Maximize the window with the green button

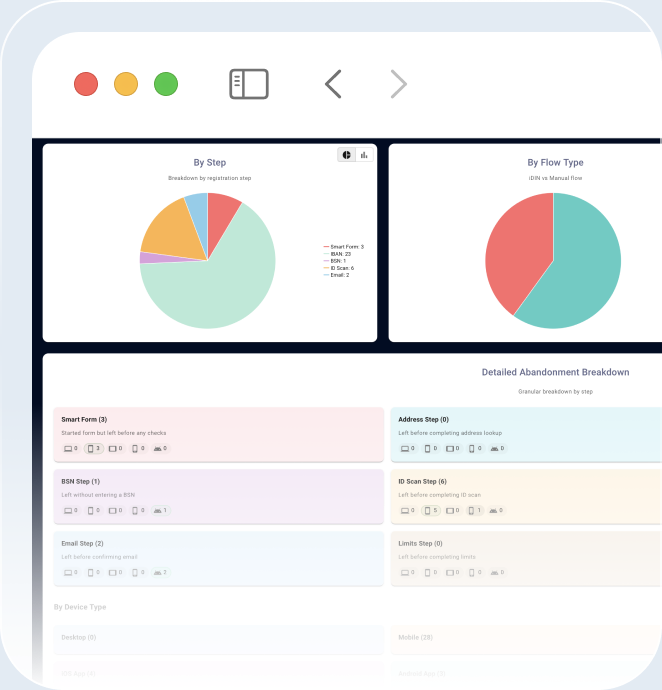coord(166,84)
